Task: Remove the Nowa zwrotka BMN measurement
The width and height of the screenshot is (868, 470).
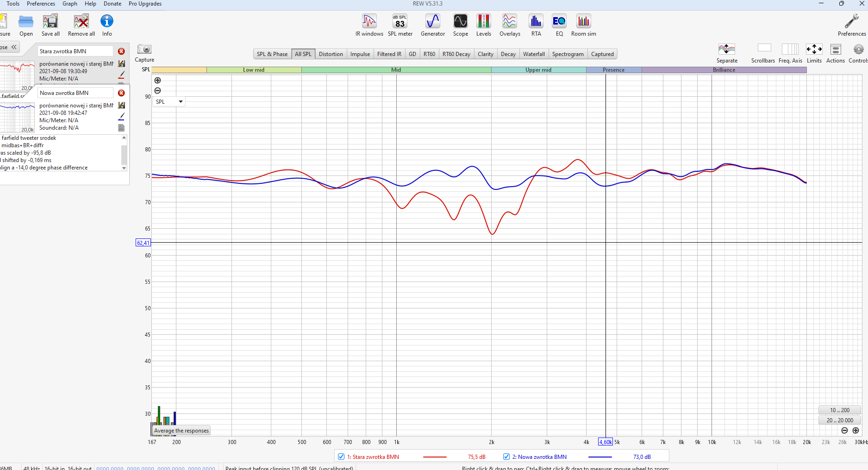Action: coord(121,93)
